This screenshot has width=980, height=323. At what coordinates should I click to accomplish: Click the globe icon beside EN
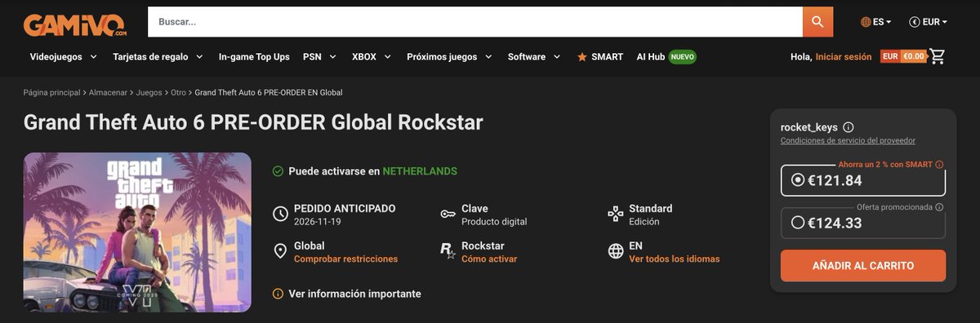[616, 251]
